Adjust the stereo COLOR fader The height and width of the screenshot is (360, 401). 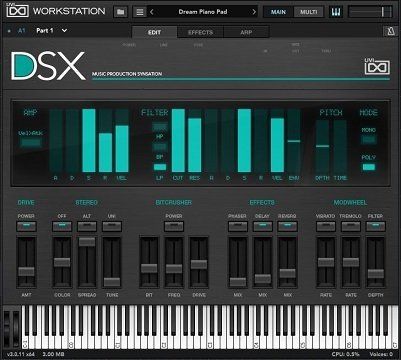62,262
